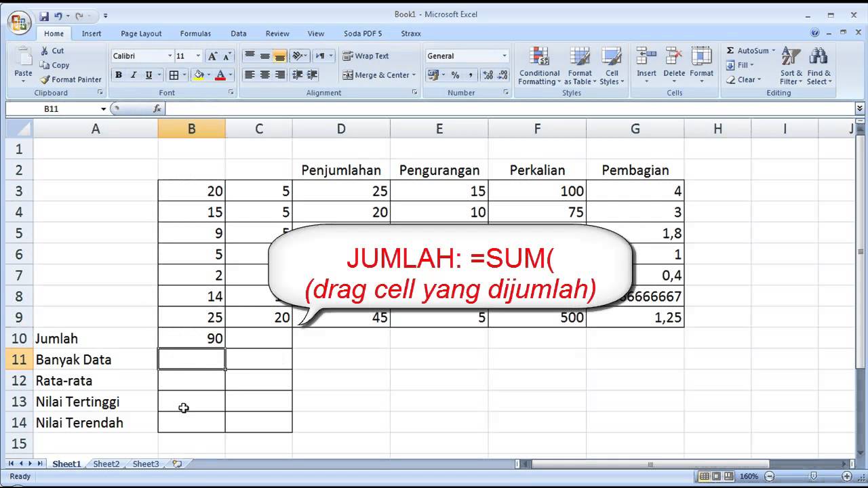Open the font size dropdown
This screenshot has height=488, width=868.
(198, 56)
